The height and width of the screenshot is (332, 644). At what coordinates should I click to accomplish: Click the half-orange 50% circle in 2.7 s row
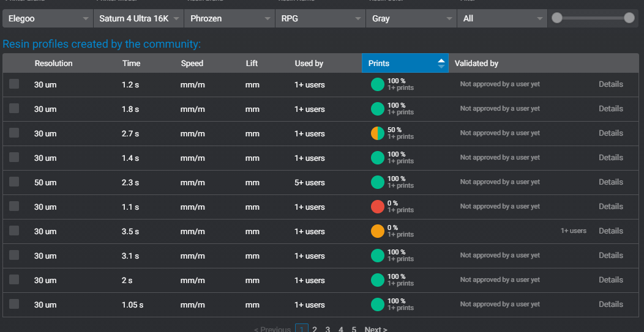click(378, 133)
